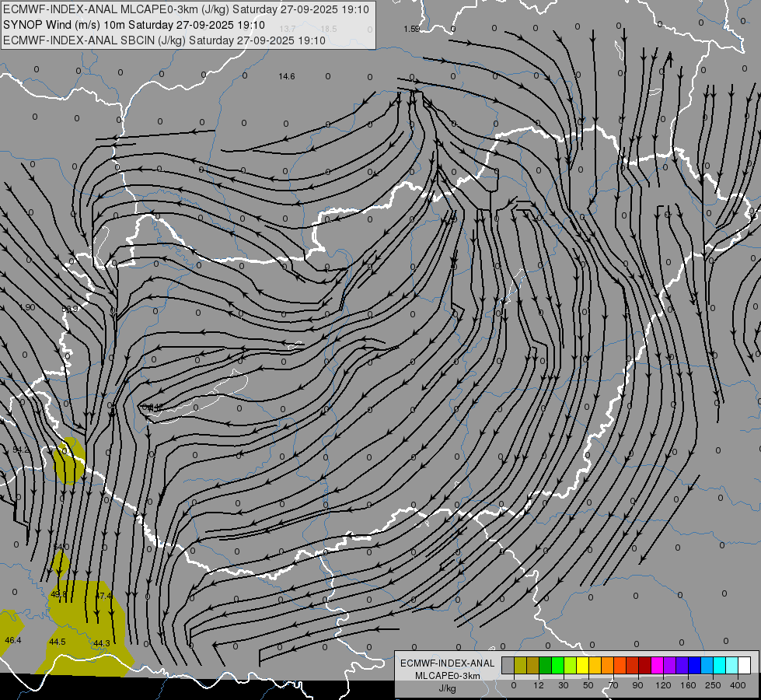Viewport: 761px width, 700px height.
Task: Click the SBCIN title line
Action: [x=164, y=40]
